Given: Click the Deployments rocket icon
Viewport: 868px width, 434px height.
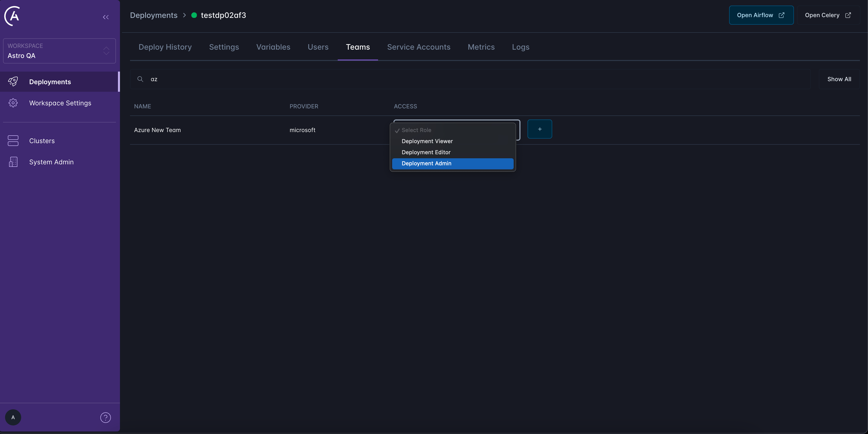Looking at the screenshot, I should click(x=13, y=82).
